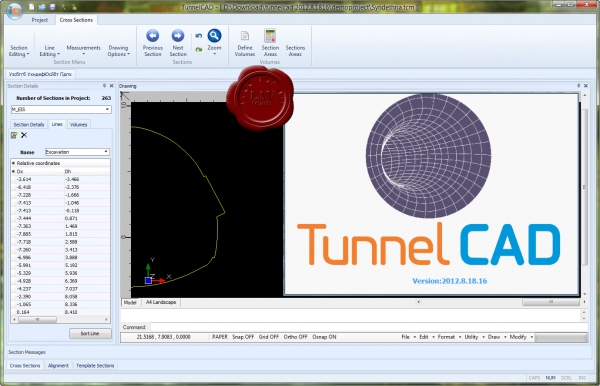Select the coordinate row with Dh 0.871
This screenshot has width=600, height=386.
tap(60, 218)
